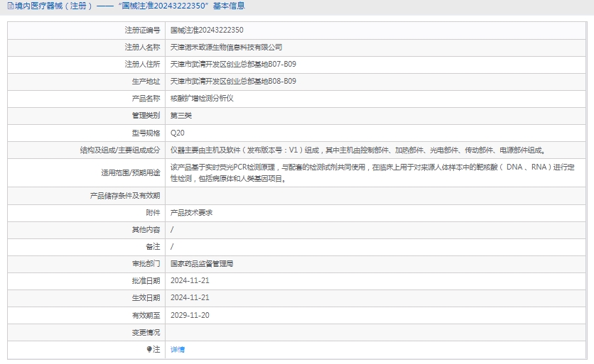
Task: Open the 详情 link in the last row
Action: [178, 349]
